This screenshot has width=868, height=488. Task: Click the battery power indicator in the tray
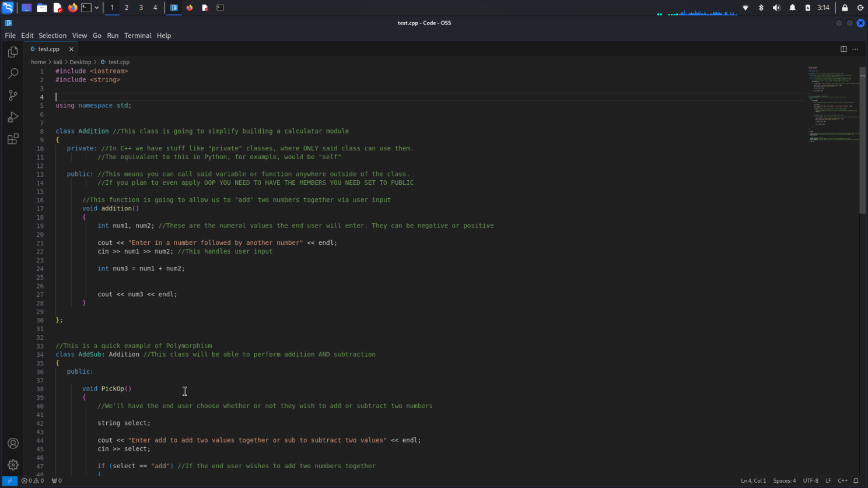[x=808, y=8]
